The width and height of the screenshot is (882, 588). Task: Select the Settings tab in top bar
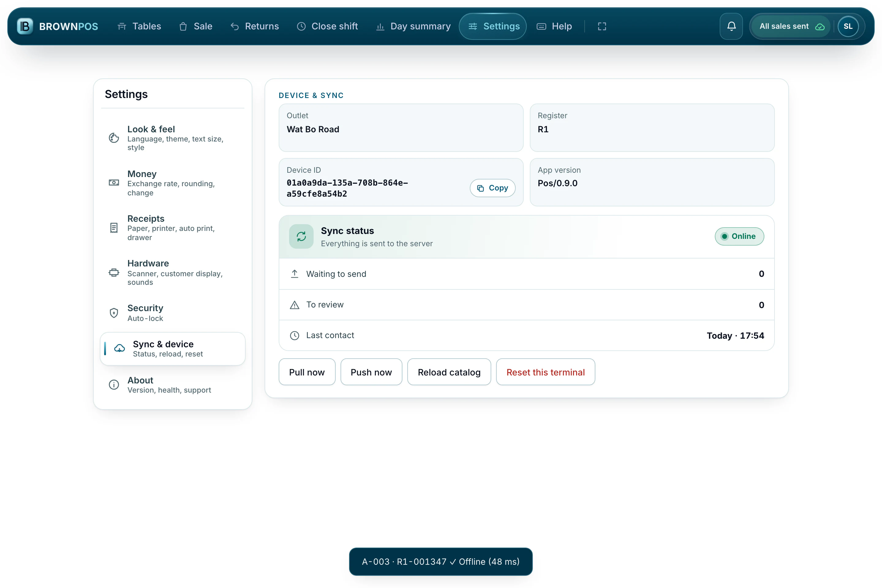click(x=493, y=26)
